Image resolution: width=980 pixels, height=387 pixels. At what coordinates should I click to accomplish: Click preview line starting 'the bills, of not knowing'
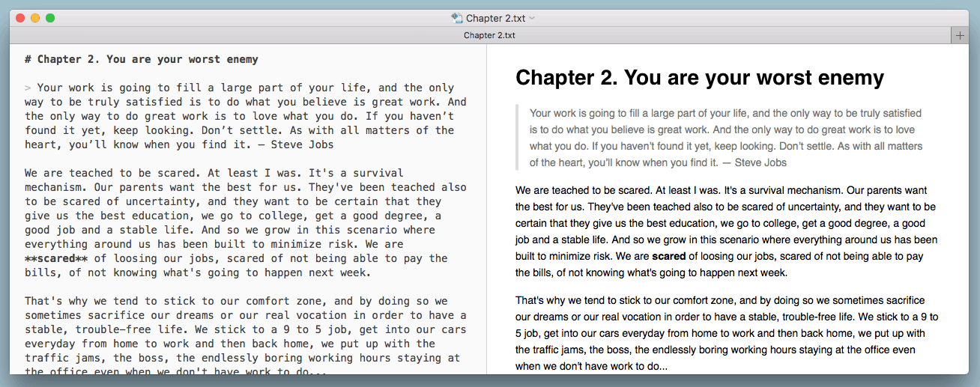point(651,272)
